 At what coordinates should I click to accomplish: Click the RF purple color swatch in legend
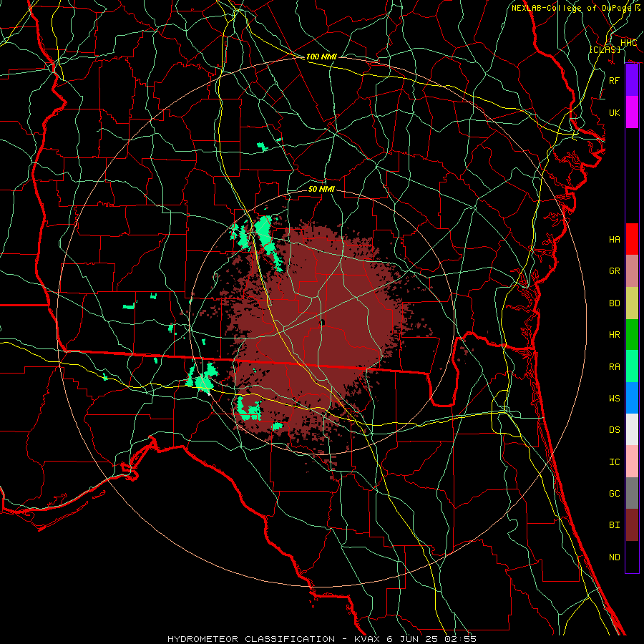coord(632,80)
